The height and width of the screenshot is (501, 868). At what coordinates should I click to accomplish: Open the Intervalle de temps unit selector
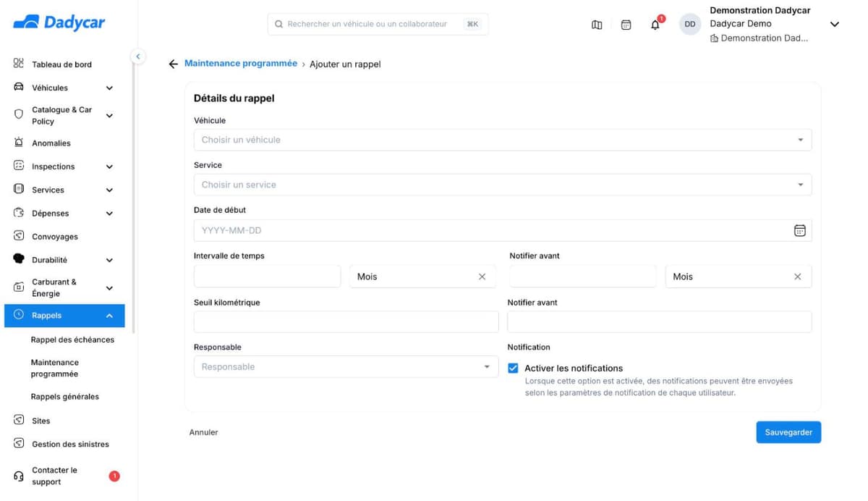point(423,277)
